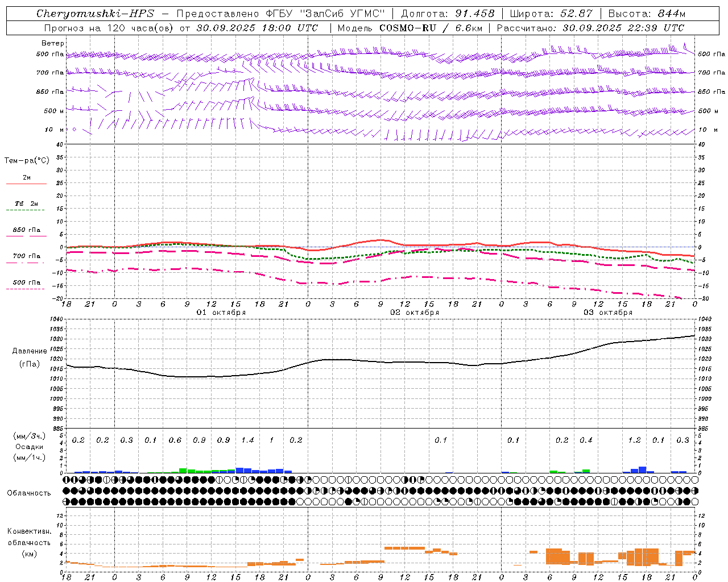This screenshot has height=582, width=728.
Task: Select the "Тем-ра(°C)" temperature panel label
Action: point(27,161)
